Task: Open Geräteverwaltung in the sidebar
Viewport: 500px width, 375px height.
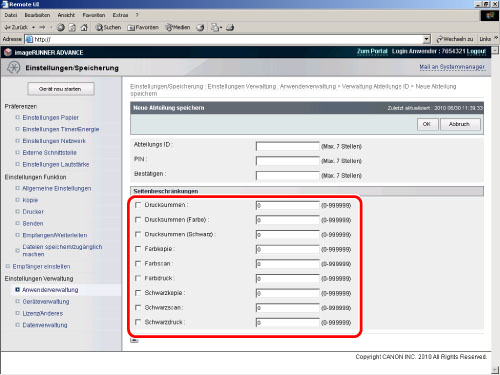Action: pyautogui.click(x=46, y=301)
